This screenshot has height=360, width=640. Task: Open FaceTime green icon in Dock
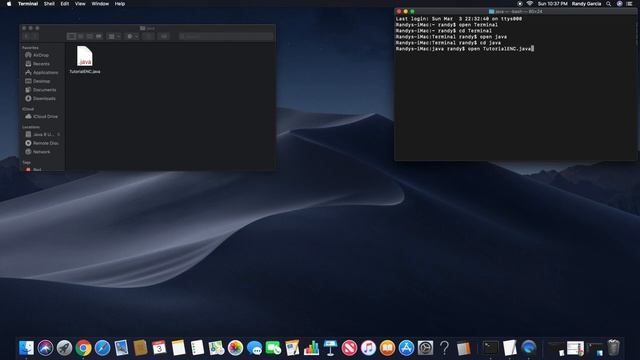click(273, 348)
